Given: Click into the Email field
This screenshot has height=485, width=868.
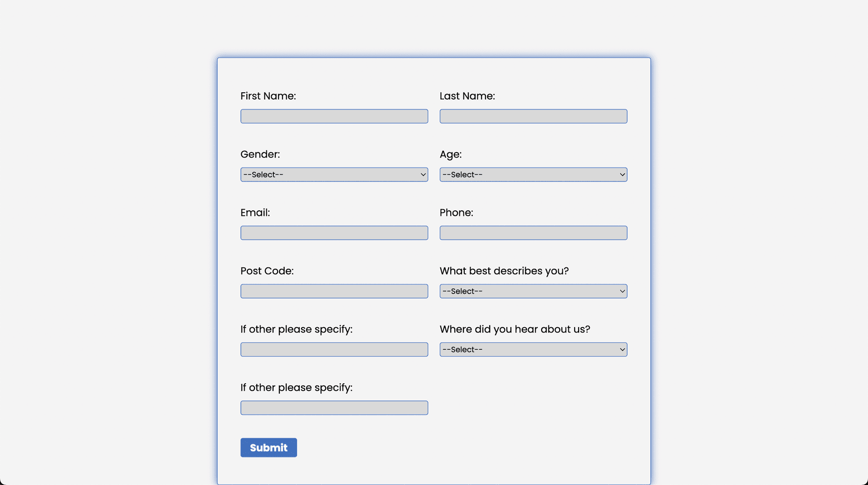Looking at the screenshot, I should click(334, 233).
